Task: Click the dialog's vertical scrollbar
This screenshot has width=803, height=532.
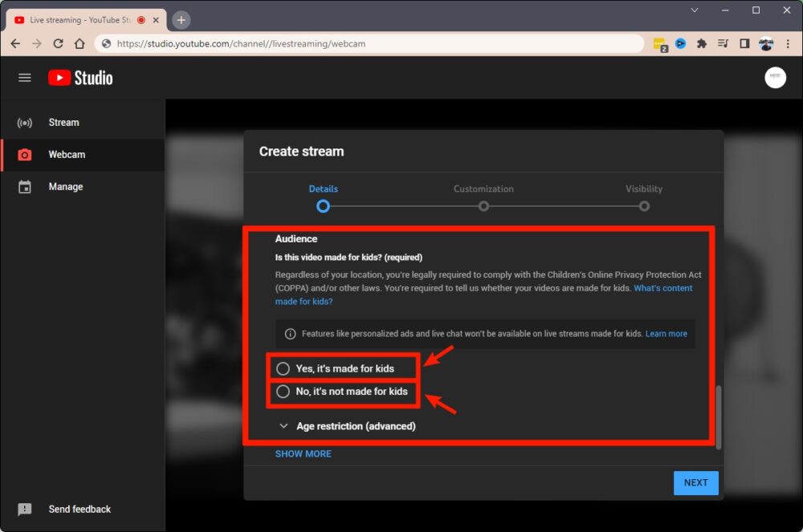Action: click(718, 417)
